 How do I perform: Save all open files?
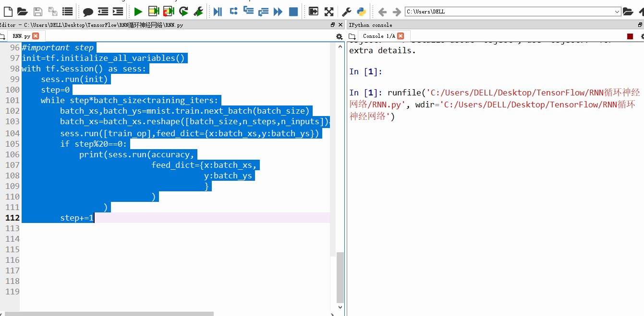click(53, 12)
